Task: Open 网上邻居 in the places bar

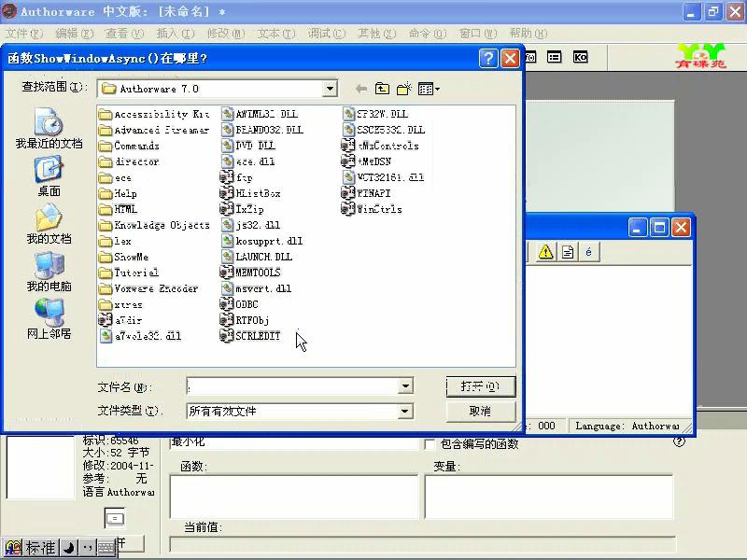Action: tap(49, 319)
